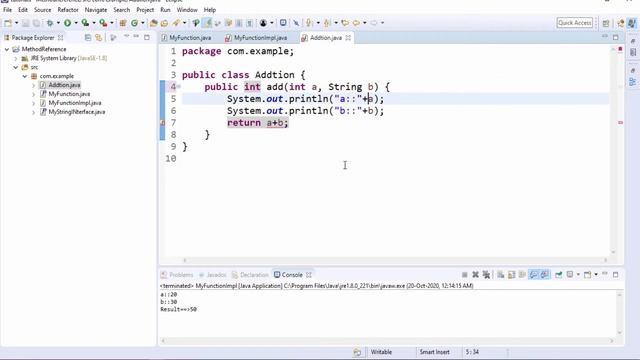
Task: Click the error marker on line 7
Action: [162, 123]
